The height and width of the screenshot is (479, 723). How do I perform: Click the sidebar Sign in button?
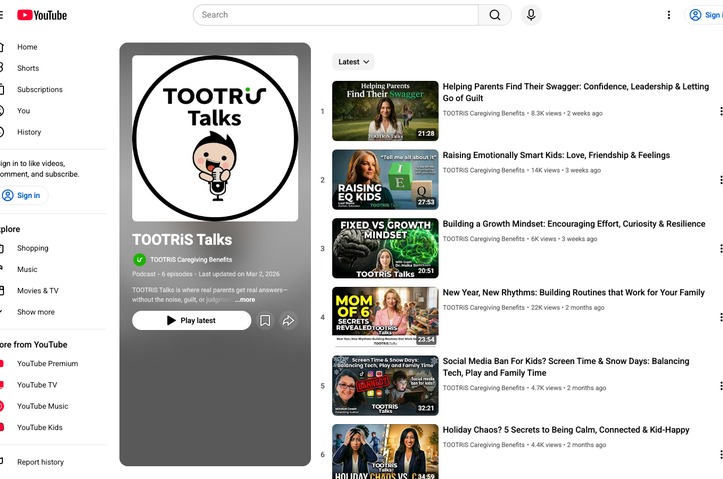pyautogui.click(x=23, y=195)
